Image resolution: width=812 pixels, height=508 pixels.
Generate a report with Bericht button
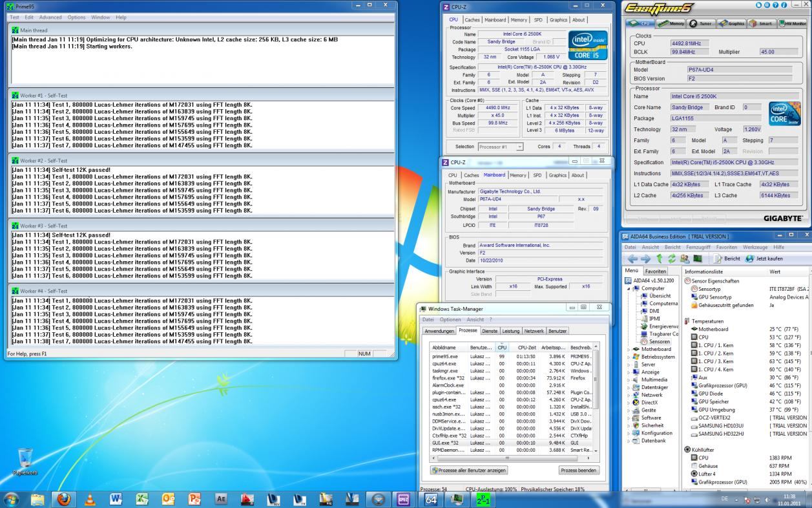tap(727, 259)
